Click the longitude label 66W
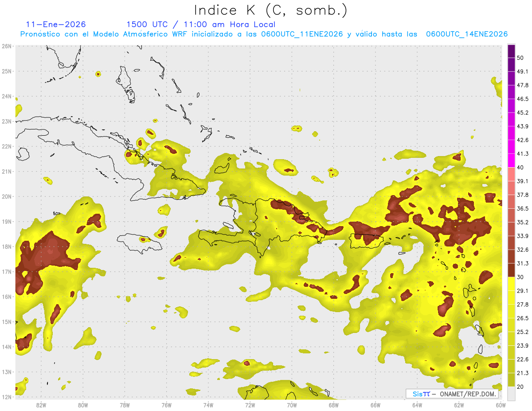The height and width of the screenshot is (411, 532). tap(375, 405)
